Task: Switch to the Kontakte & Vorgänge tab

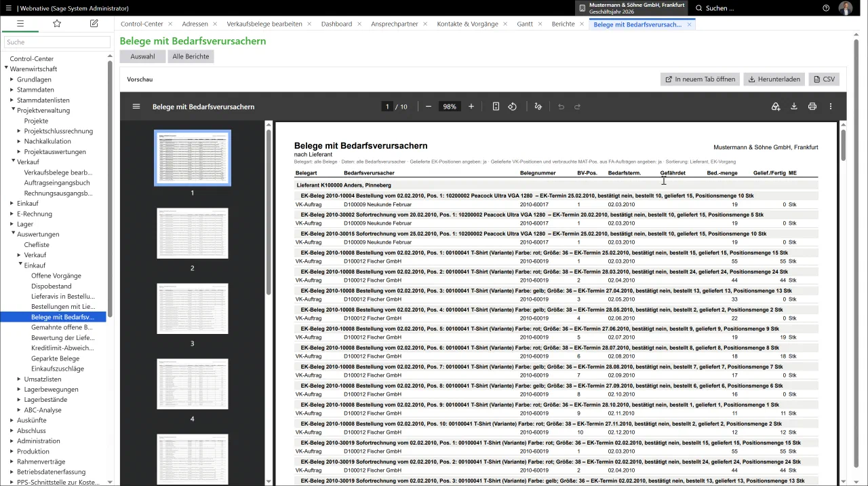Action: [x=467, y=24]
